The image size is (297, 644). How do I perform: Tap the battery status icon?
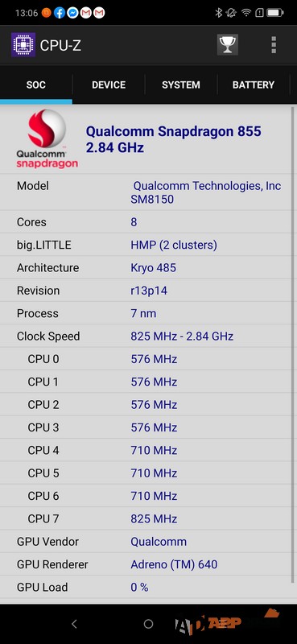[274, 13]
